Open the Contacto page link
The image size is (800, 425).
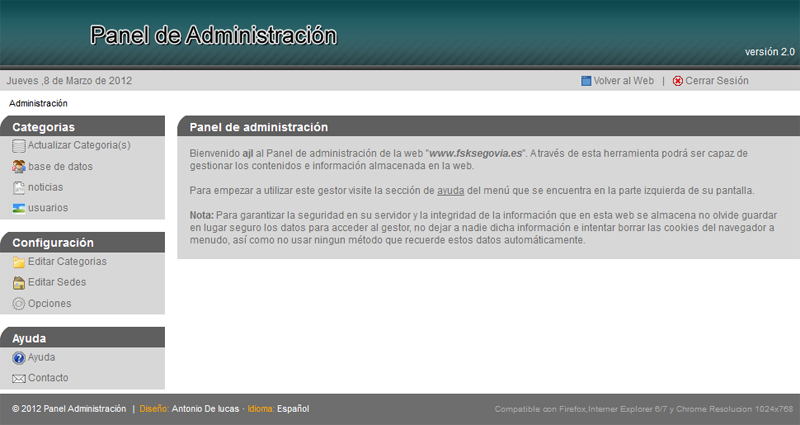coord(48,379)
